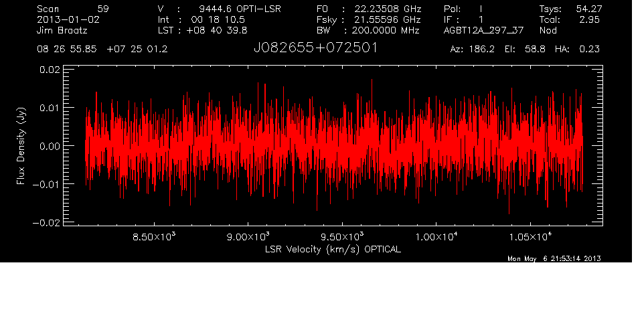644x328 pixels.
Task: Click inside the red spectrum plot
Action: tap(333, 146)
